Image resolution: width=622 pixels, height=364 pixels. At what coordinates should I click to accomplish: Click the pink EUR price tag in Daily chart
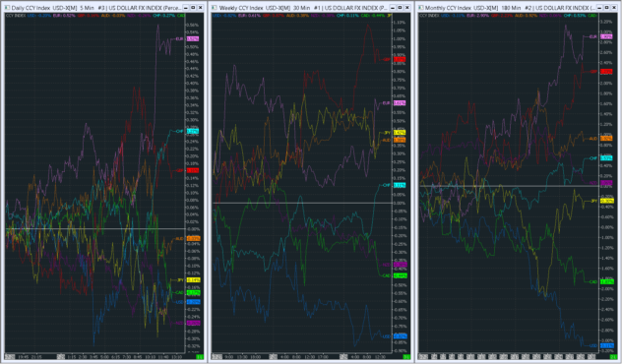(x=192, y=38)
